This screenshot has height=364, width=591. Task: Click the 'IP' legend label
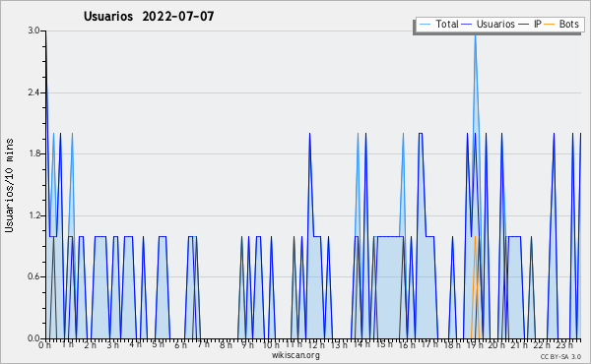click(x=538, y=24)
